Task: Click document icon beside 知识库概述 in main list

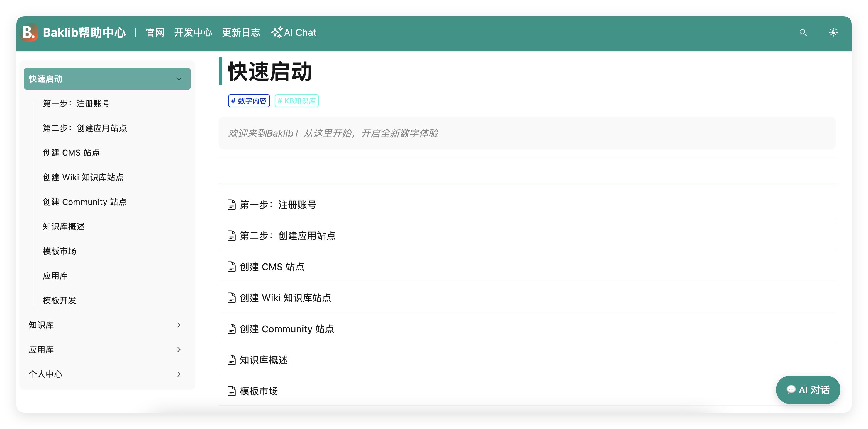Action: (231, 360)
